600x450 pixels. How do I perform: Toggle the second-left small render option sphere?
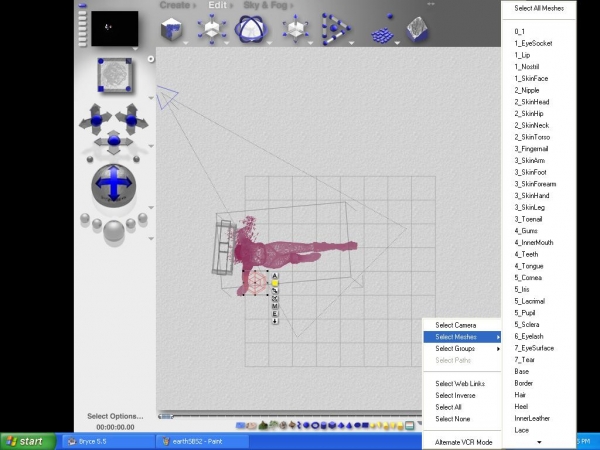coord(97,223)
